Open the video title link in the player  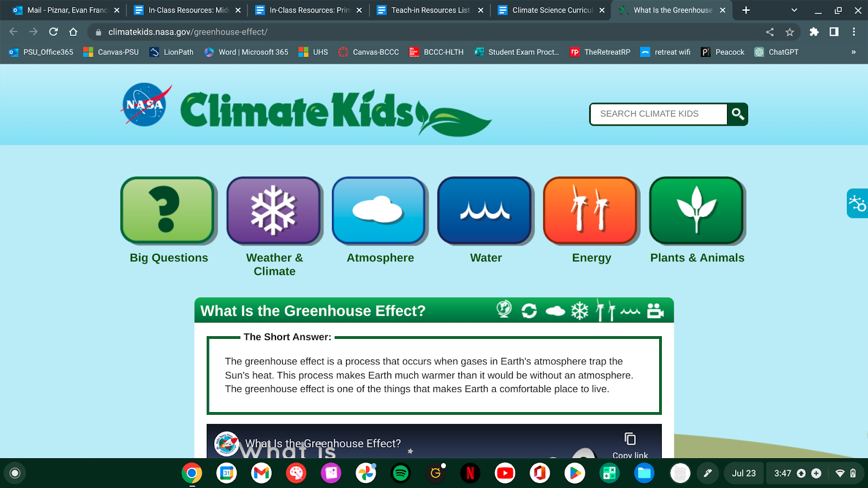[323, 444]
